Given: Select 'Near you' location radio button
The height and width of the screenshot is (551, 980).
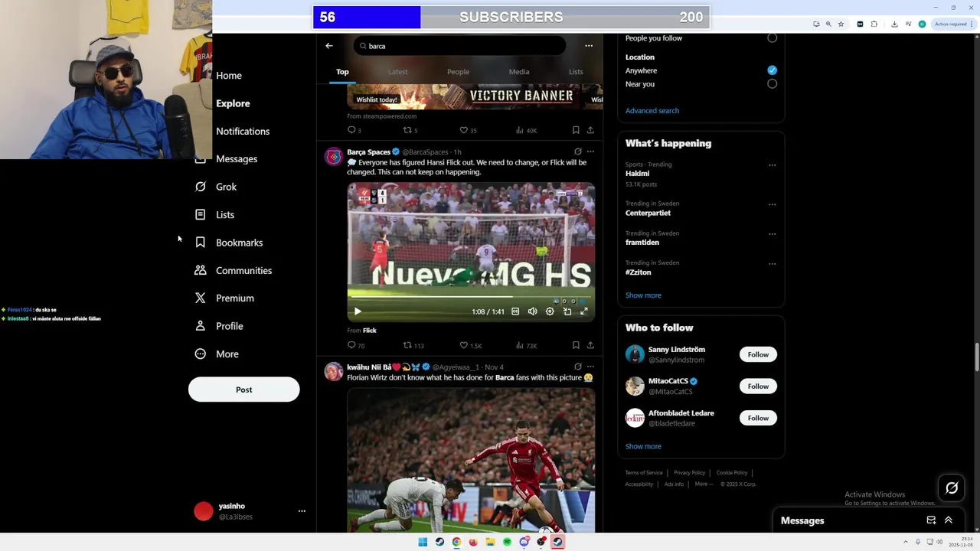Looking at the screenshot, I should 772,84.
